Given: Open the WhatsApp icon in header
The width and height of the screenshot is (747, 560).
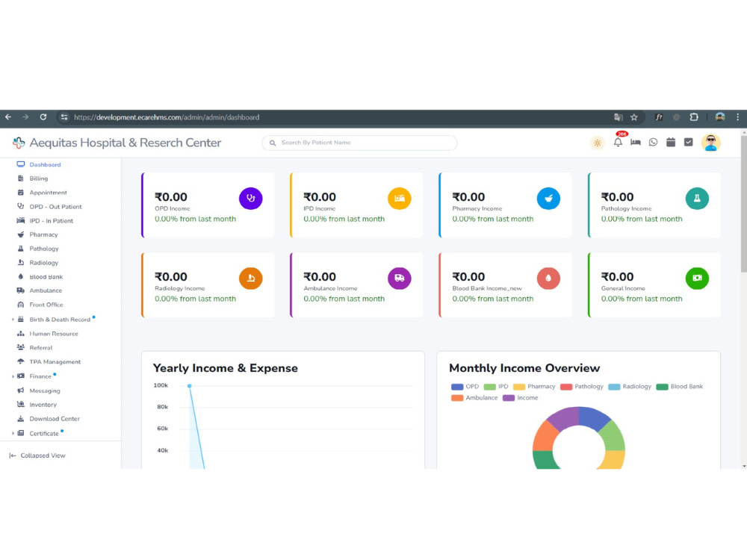Looking at the screenshot, I should (653, 143).
